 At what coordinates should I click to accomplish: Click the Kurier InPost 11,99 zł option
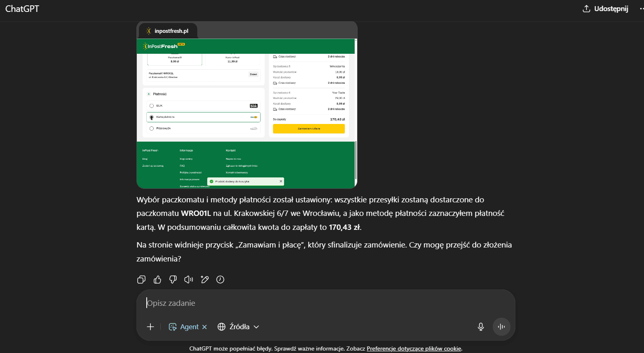(x=232, y=60)
